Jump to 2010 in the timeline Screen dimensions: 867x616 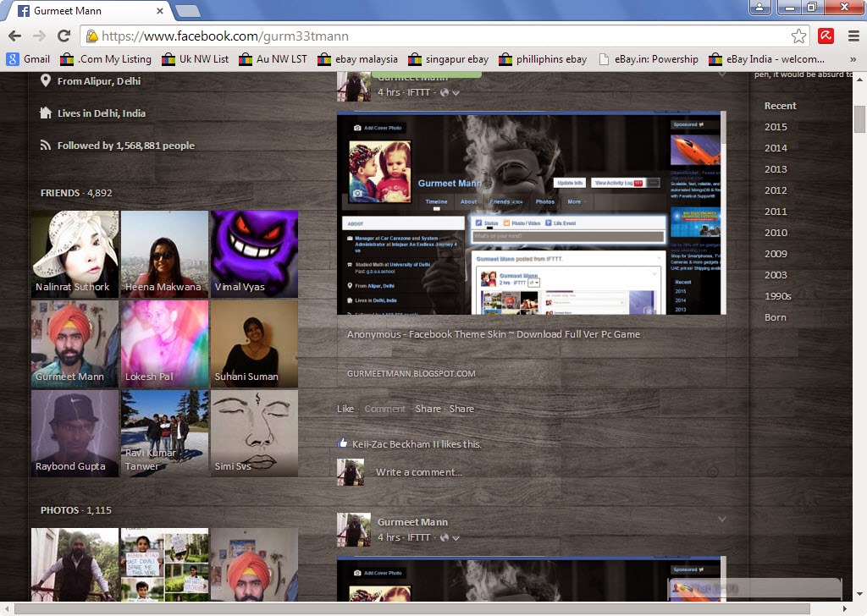click(x=776, y=233)
